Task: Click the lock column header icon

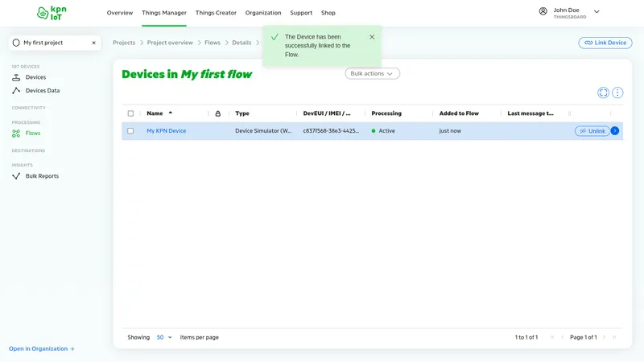Action: tap(218, 113)
